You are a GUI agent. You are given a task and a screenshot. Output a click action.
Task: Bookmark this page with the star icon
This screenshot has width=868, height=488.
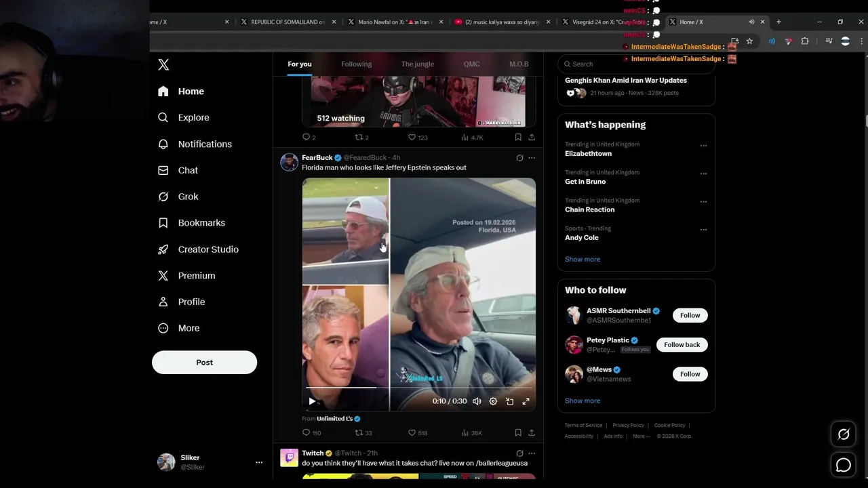coord(749,41)
